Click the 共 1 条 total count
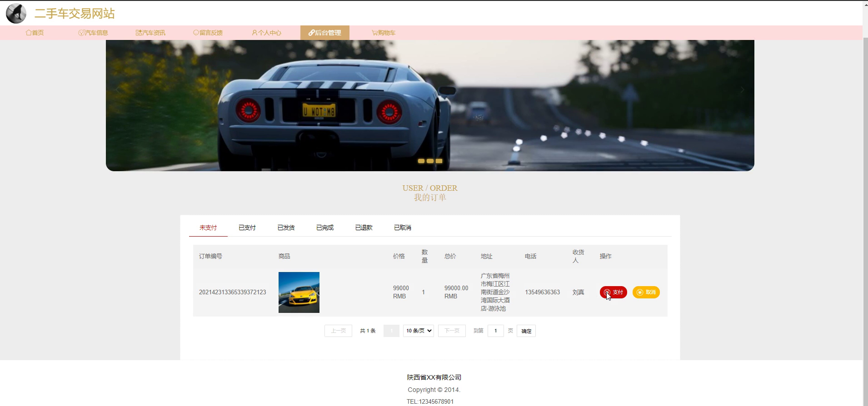The height and width of the screenshot is (406, 868). tap(368, 331)
